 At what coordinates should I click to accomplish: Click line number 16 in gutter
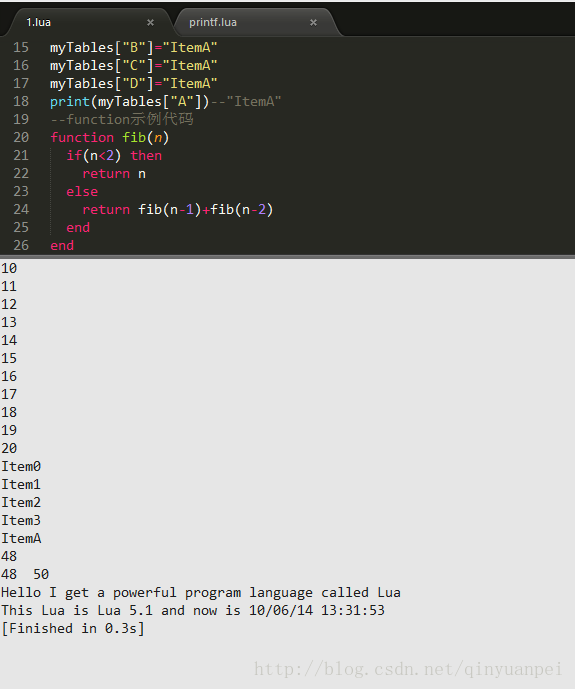point(21,65)
